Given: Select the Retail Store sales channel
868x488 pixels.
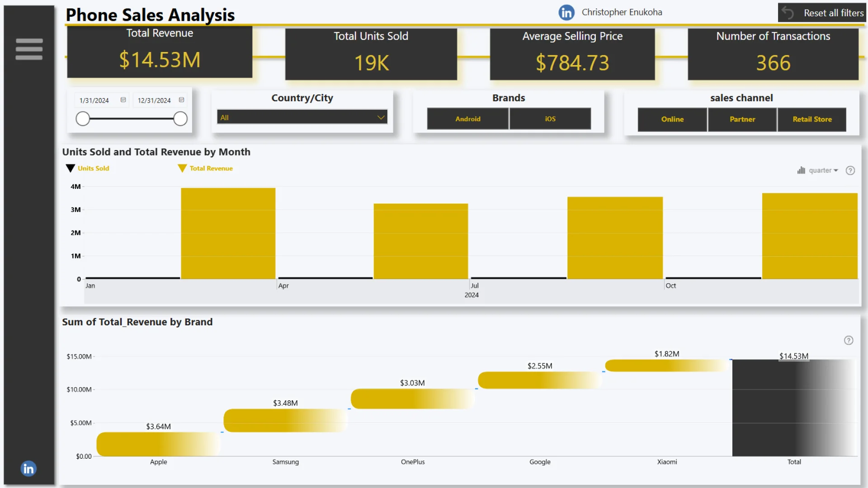Looking at the screenshot, I should coord(812,119).
